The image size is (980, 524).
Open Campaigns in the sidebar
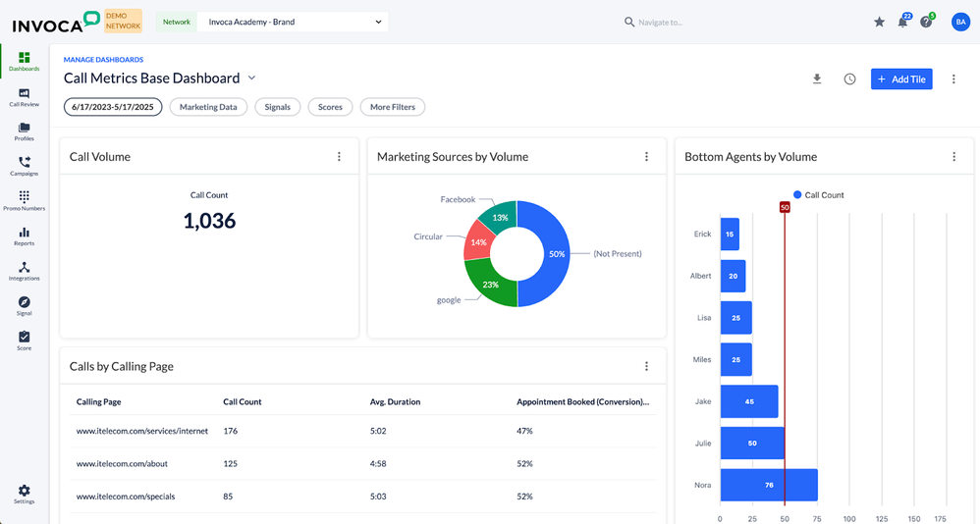(24, 166)
